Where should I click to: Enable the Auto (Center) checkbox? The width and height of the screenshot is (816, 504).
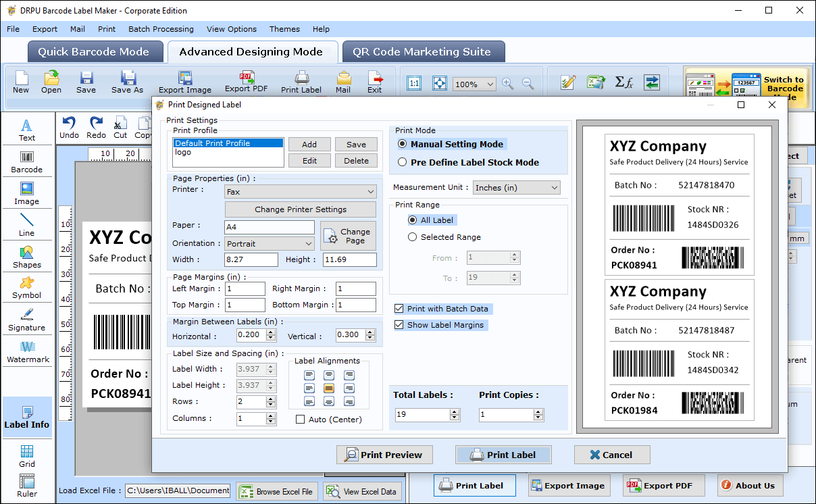click(301, 420)
